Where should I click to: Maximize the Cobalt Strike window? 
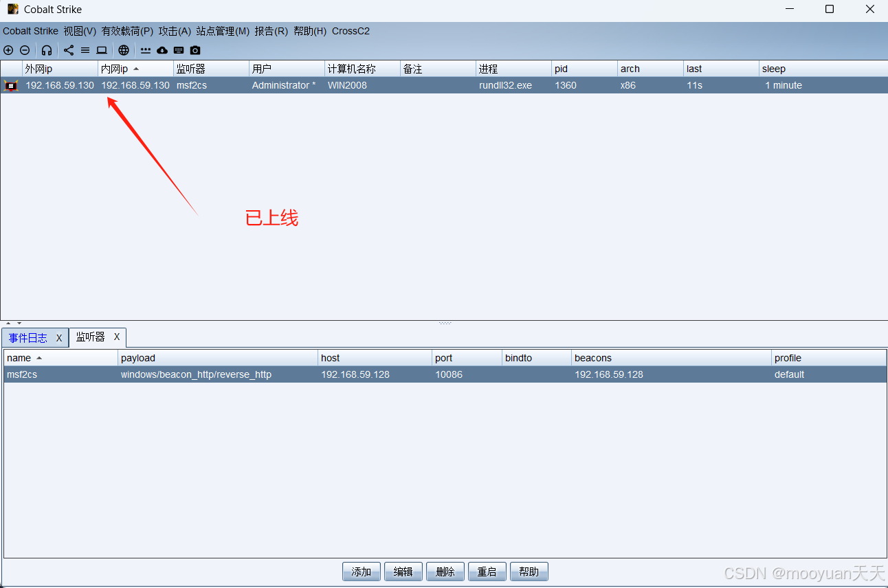click(x=830, y=9)
